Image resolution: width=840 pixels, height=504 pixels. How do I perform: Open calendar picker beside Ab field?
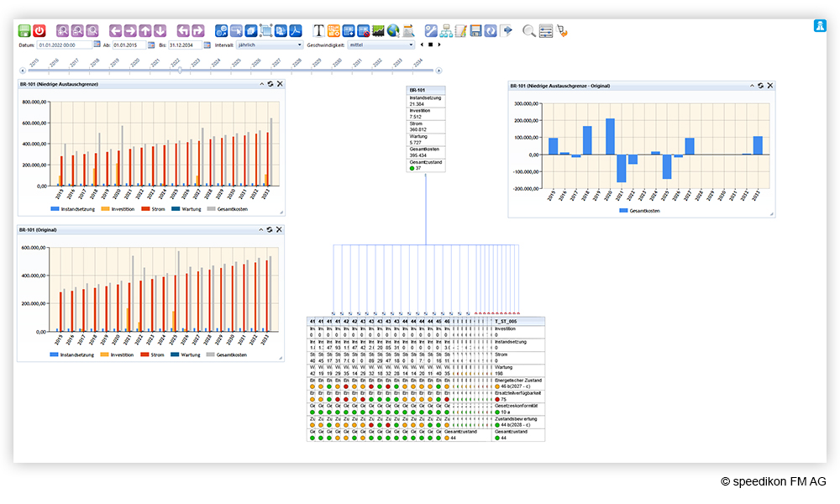tap(151, 45)
